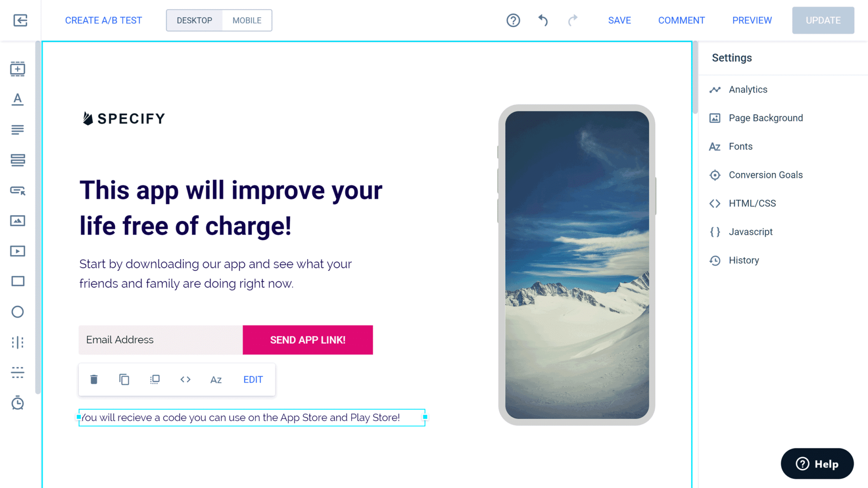Click the email address input field
The height and width of the screenshot is (488, 868).
tap(161, 340)
